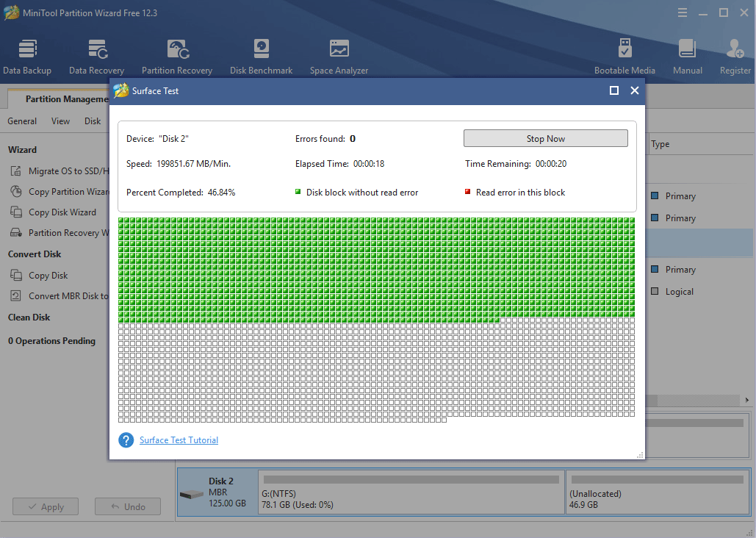Maximize the Surface Test dialog
Viewport: 756px width, 538px height.
point(613,90)
